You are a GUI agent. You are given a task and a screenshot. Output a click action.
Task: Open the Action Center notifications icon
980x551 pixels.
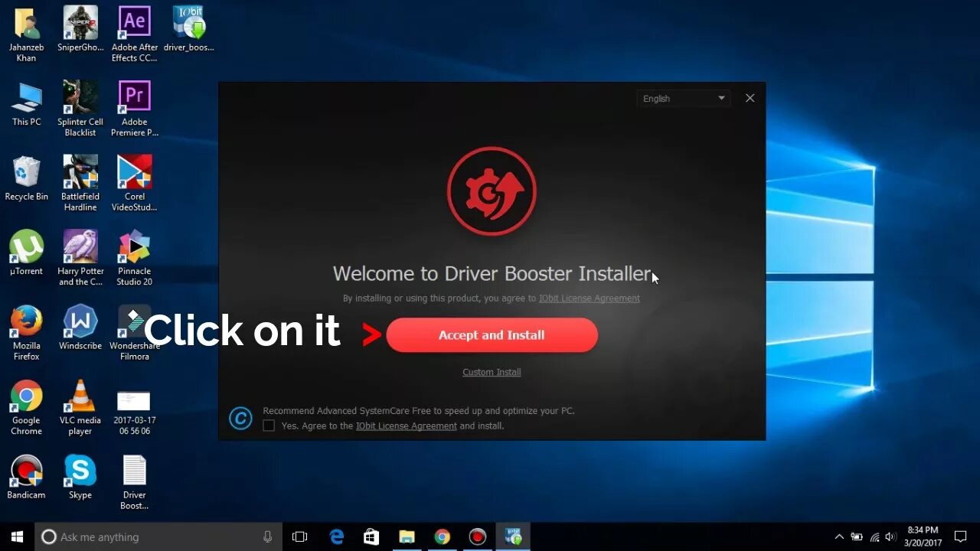coord(960,536)
